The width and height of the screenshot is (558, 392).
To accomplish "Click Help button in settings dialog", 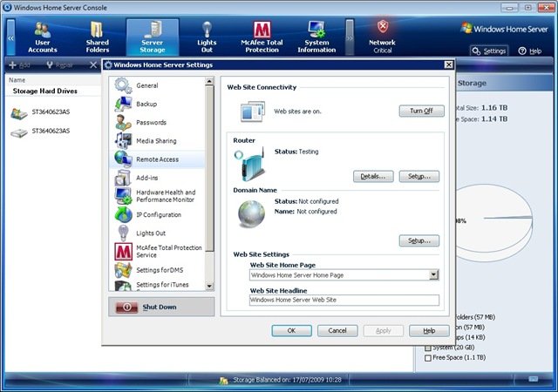I will (429, 331).
